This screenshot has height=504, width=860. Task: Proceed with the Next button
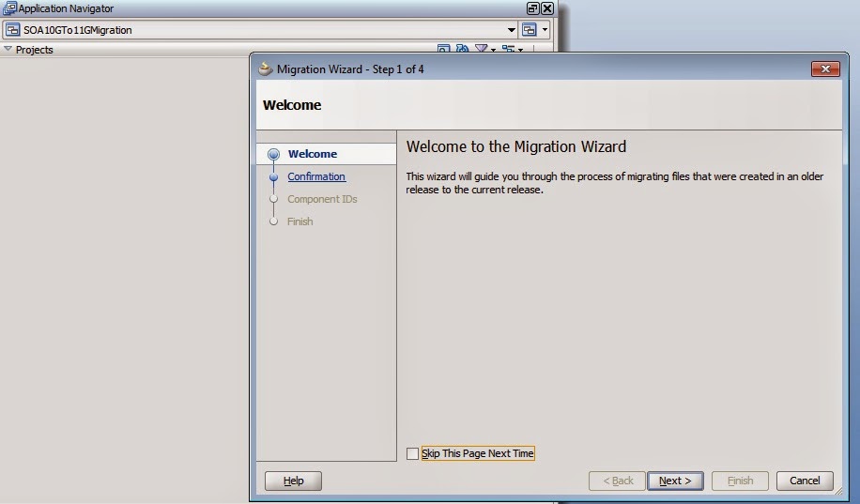[x=675, y=481]
